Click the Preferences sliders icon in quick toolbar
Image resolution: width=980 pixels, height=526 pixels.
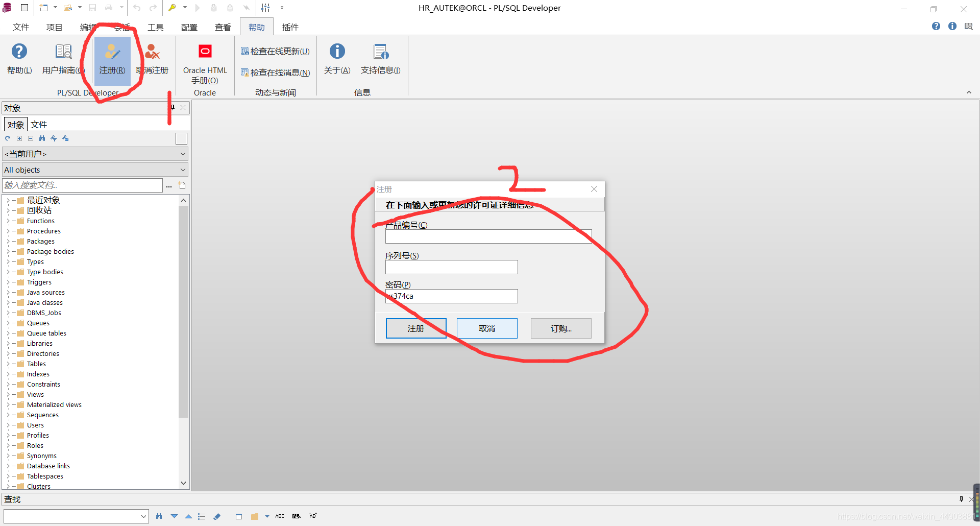tap(265, 8)
